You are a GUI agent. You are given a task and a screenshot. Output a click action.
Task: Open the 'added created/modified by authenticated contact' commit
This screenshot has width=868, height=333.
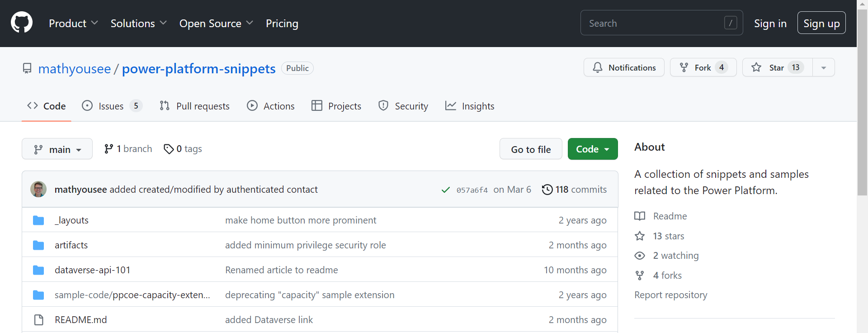coord(213,190)
